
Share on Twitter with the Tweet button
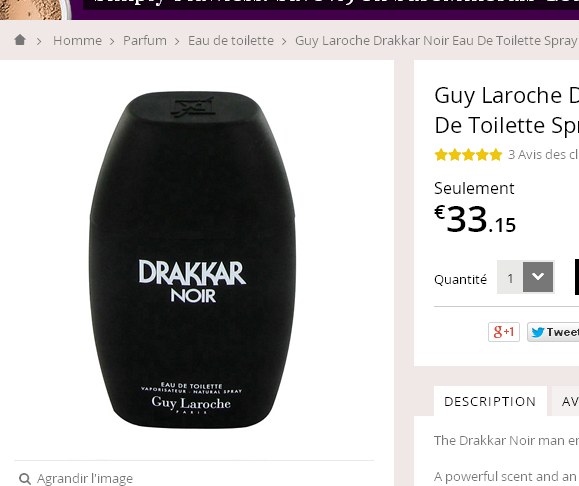pyautogui.click(x=553, y=332)
